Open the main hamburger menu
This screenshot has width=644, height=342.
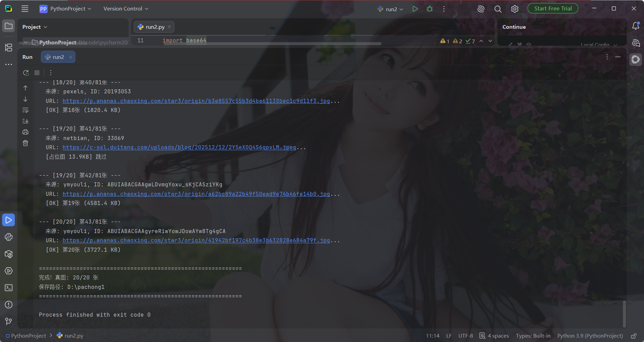click(x=25, y=9)
